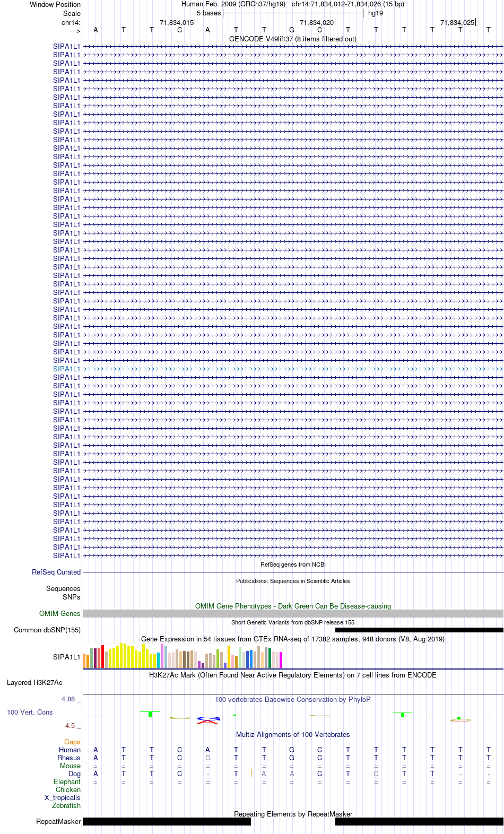Click the ---> strand direction arrow
The height and width of the screenshot is (834, 504).
(x=75, y=31)
